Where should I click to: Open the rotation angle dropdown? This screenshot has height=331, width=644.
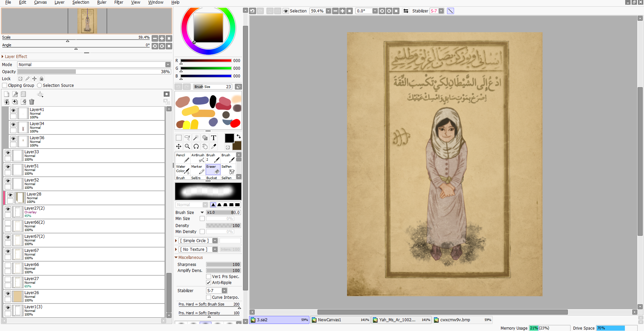click(375, 11)
